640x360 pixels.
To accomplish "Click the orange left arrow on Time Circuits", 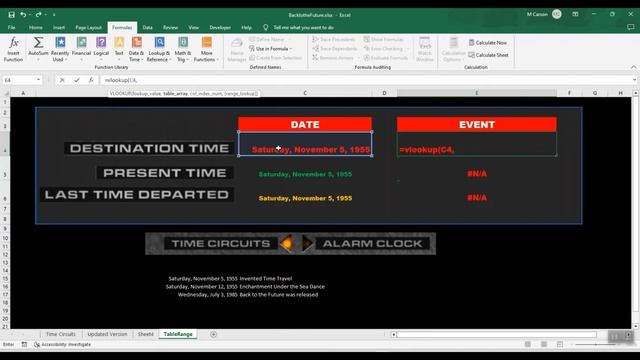I will tap(286, 244).
